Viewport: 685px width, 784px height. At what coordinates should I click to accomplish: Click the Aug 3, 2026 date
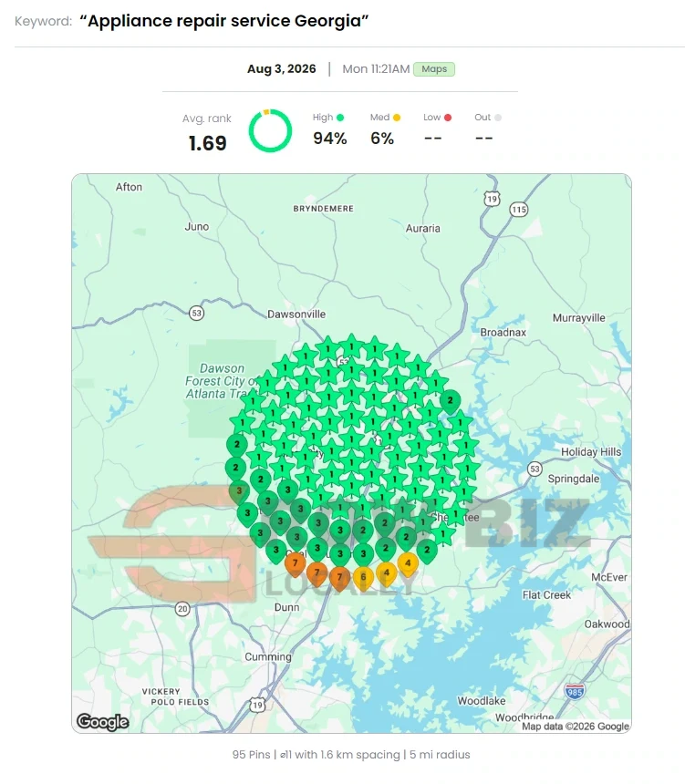[x=282, y=69]
